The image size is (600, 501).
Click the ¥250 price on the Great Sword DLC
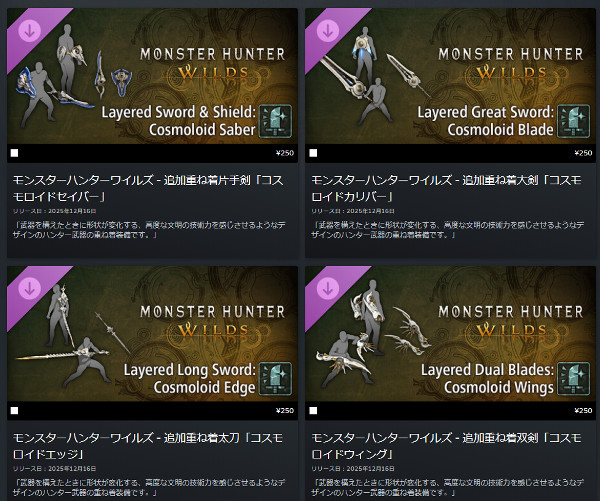pyautogui.click(x=583, y=153)
